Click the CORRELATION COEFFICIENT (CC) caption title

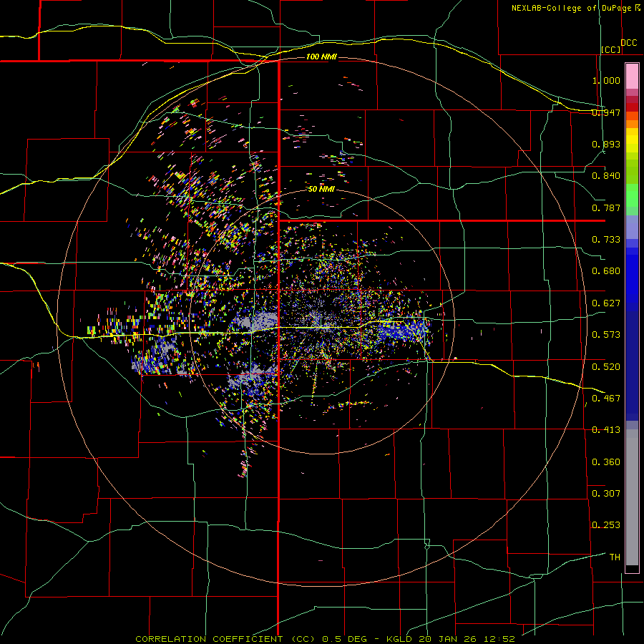coord(225,639)
